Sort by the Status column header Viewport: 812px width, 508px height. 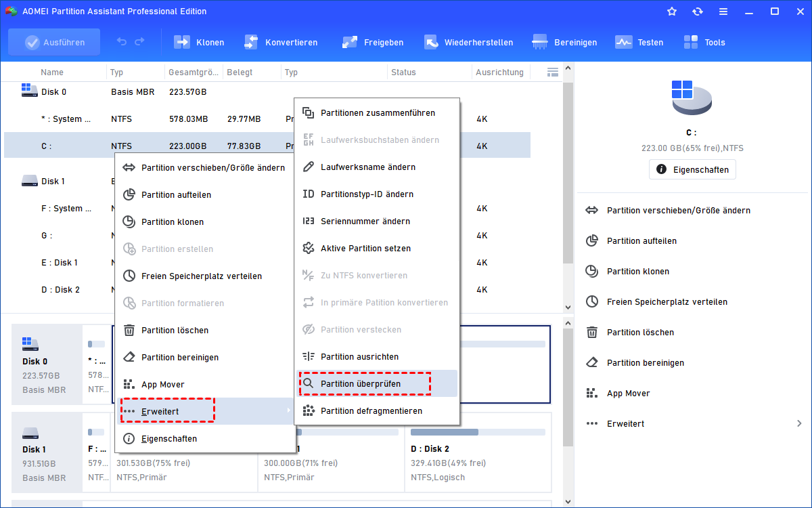coord(403,72)
